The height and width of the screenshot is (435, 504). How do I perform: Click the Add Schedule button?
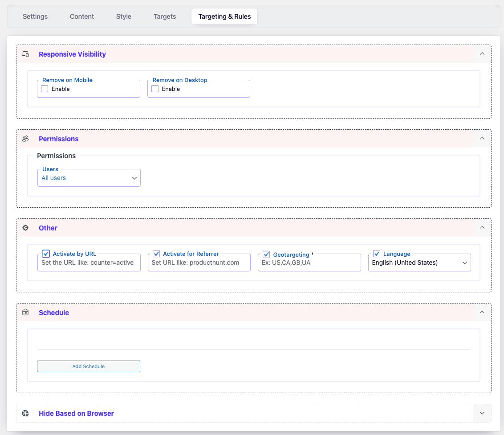pyautogui.click(x=89, y=366)
